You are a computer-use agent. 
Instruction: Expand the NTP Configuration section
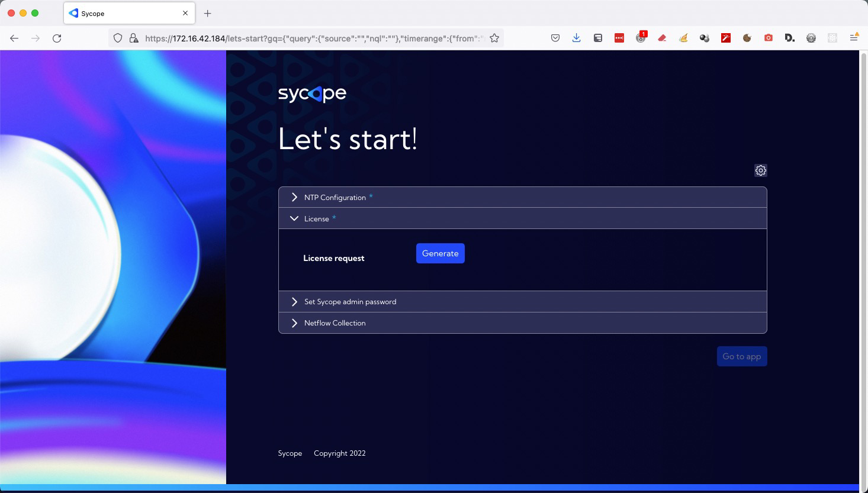[522, 197]
